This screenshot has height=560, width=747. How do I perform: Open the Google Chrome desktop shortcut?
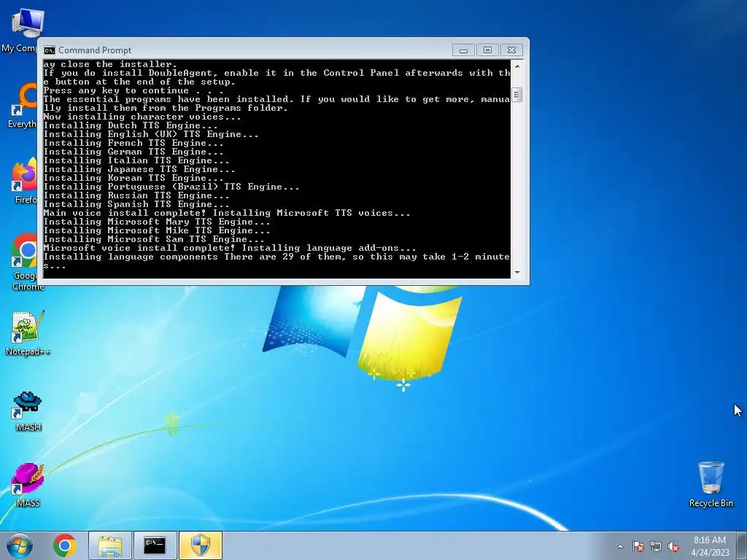coord(27,262)
